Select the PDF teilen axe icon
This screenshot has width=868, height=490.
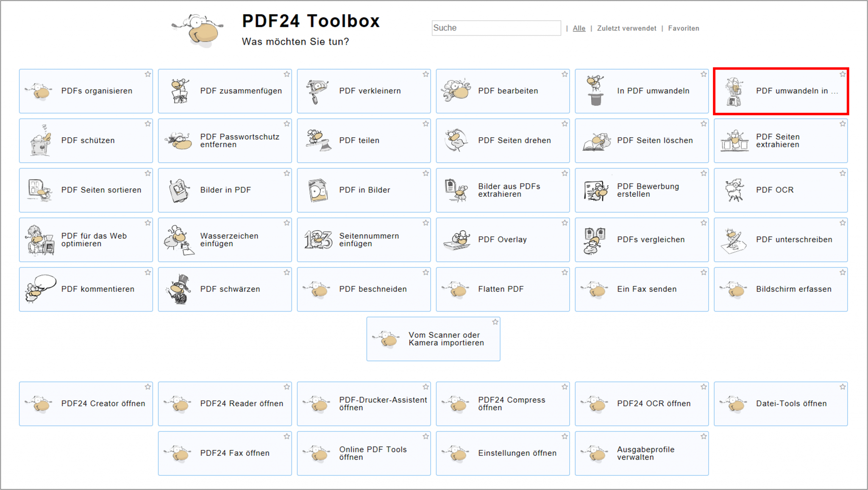(x=318, y=141)
